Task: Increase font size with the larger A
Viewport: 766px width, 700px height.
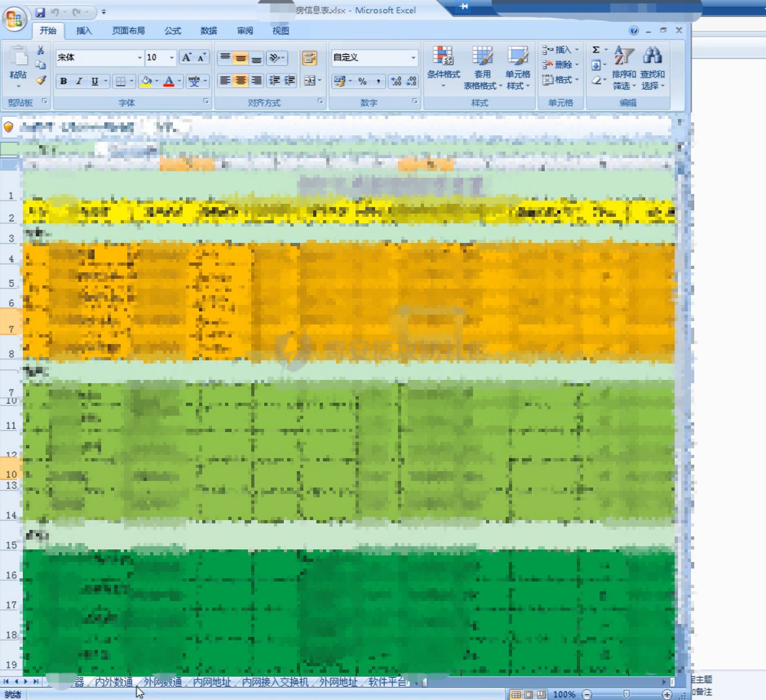Action: coord(186,58)
